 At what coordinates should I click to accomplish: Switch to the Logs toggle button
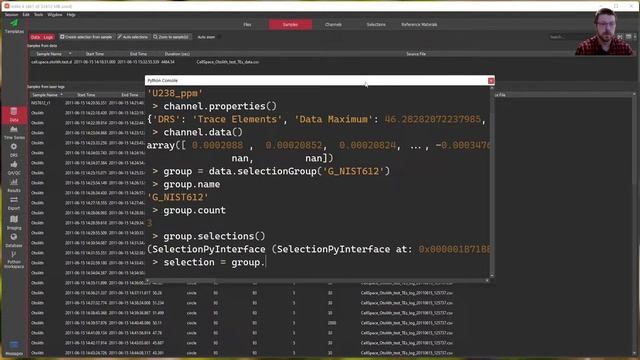[x=48, y=37]
